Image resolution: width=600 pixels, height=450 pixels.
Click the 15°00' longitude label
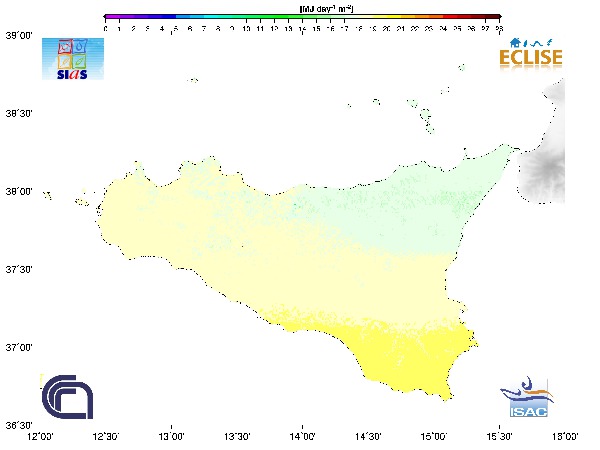click(x=434, y=437)
